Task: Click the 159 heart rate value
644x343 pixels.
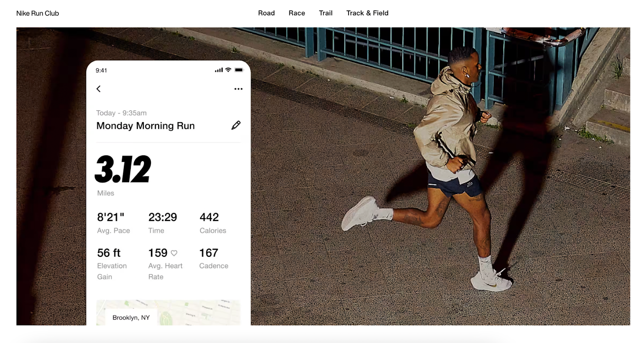Action: (x=158, y=253)
